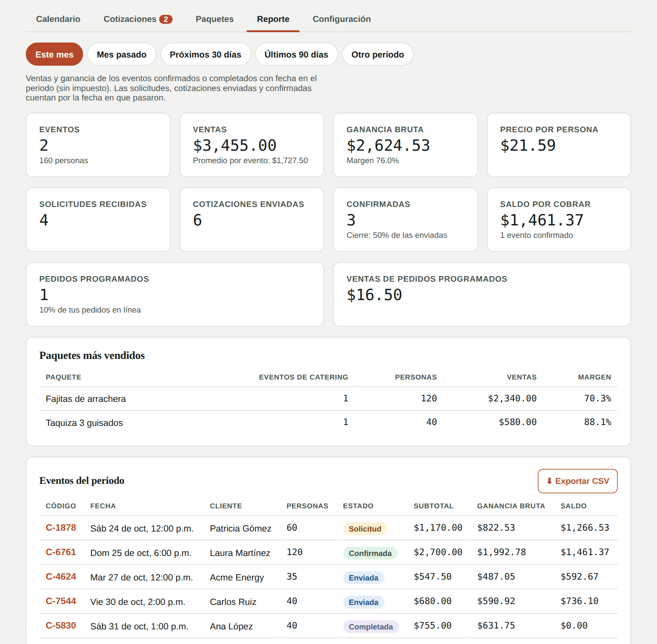Click the GANANCIA BRUTA column header in events table
Viewport: 657px width, 644px height.
(511, 506)
